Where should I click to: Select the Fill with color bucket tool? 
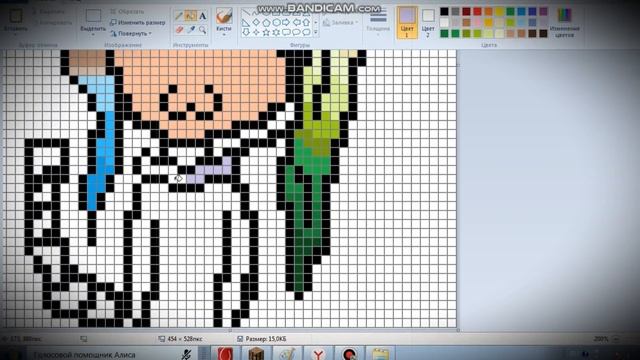[x=190, y=16]
